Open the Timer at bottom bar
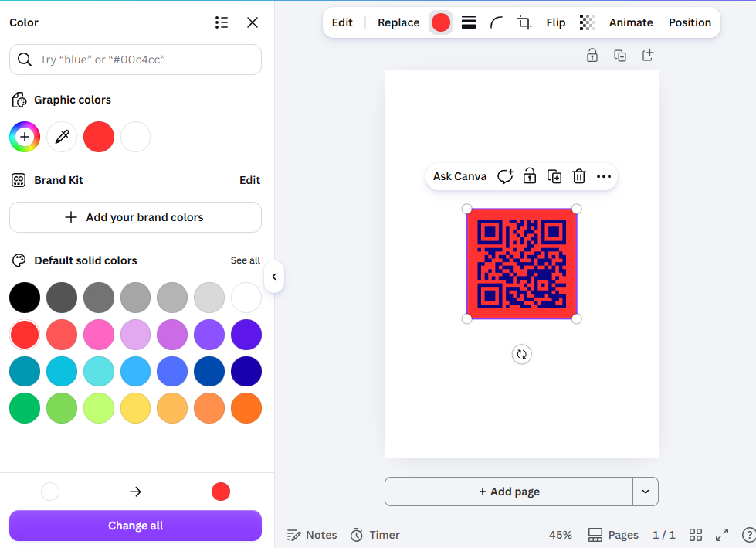This screenshot has height=548, width=756. (375, 535)
